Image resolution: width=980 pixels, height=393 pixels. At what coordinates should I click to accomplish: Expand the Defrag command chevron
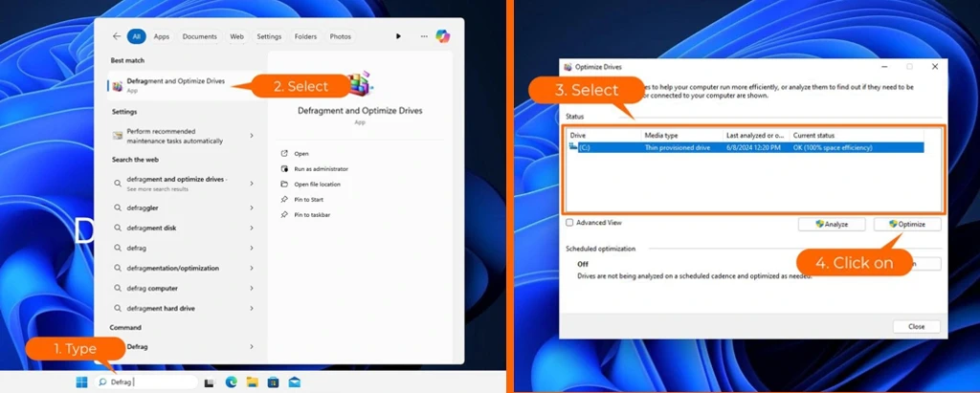[x=252, y=346]
